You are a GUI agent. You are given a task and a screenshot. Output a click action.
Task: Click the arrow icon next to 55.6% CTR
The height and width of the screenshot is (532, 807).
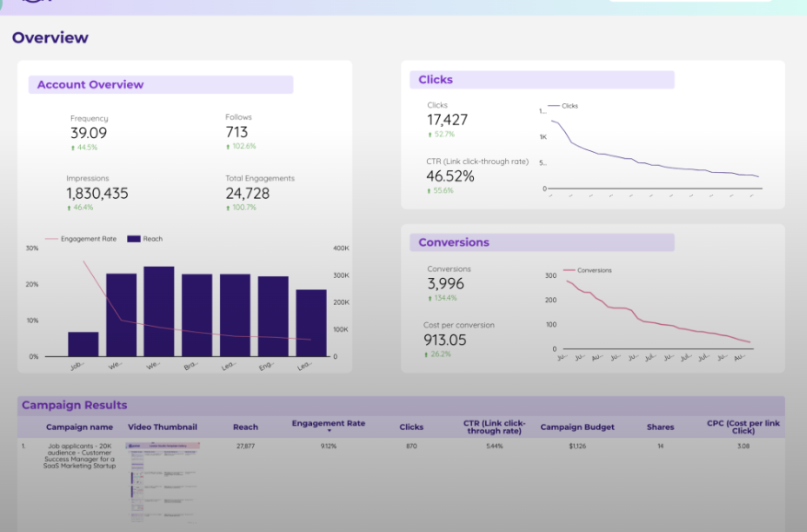tap(428, 190)
